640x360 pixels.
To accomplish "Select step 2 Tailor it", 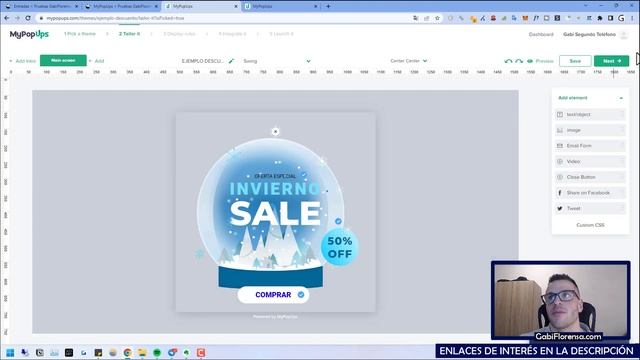I will coord(129,34).
